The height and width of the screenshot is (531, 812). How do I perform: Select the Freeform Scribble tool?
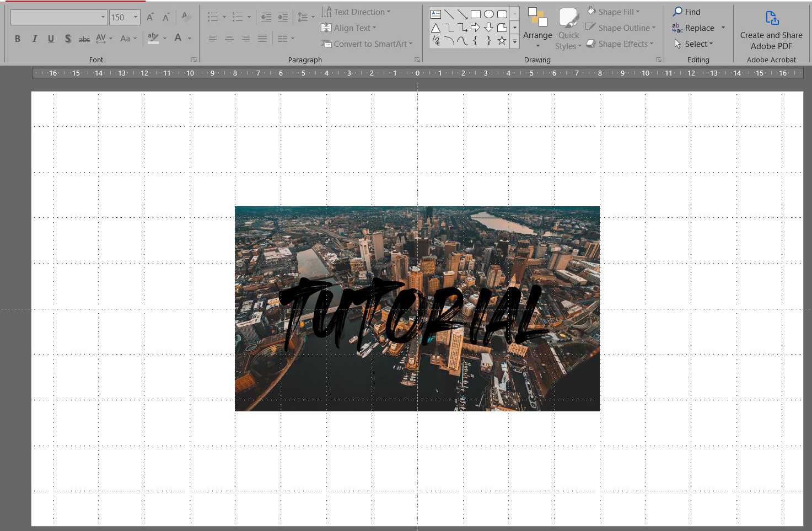click(436, 41)
